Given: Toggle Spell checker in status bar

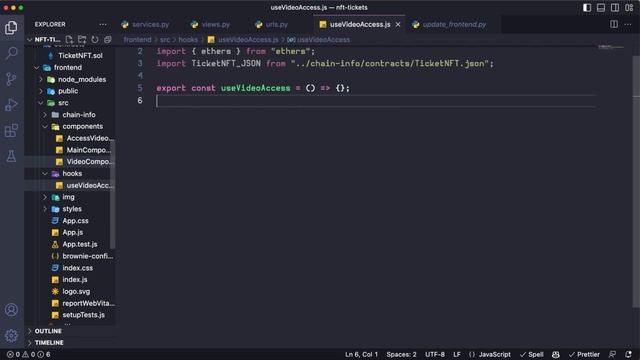Looking at the screenshot, I should click(531, 354).
